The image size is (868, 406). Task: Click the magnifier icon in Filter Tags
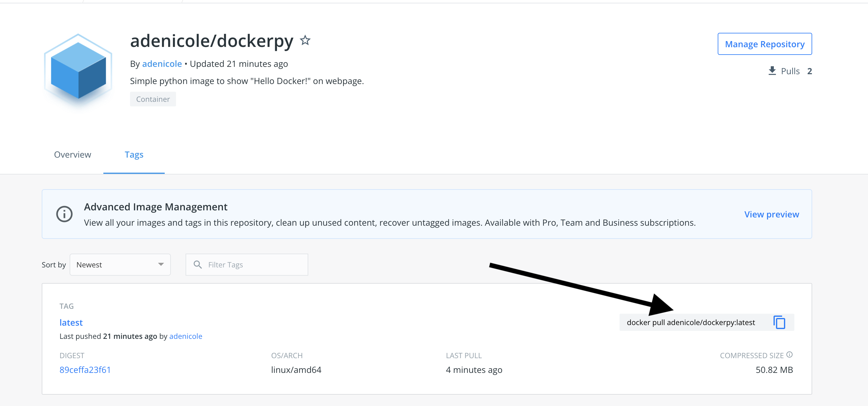198,265
